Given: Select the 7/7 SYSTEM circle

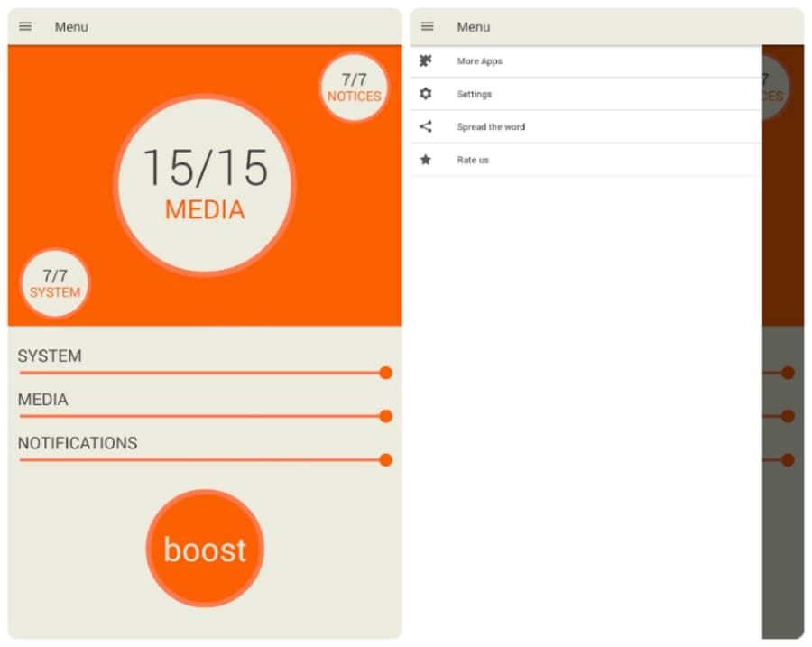Looking at the screenshot, I should pos(55,283).
